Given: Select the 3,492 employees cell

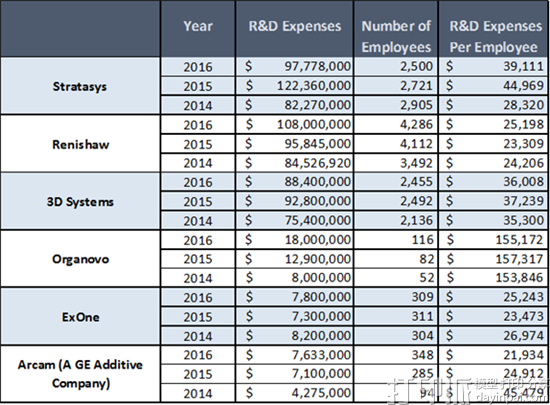Looking at the screenshot, I should 396,163.
